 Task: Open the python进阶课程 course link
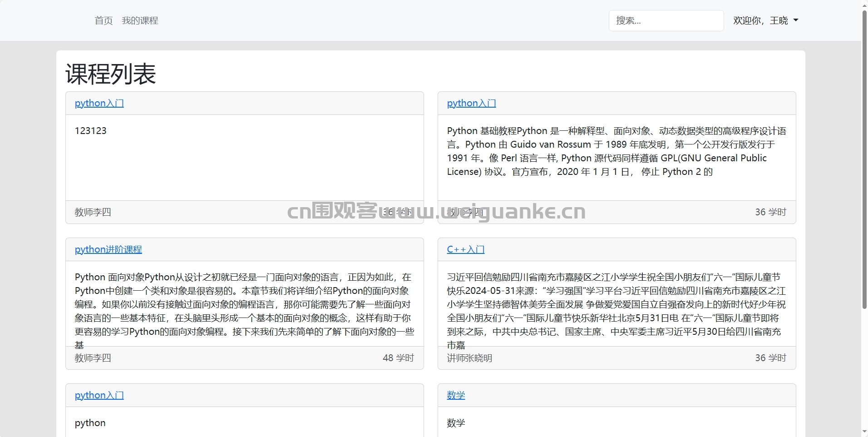point(108,249)
